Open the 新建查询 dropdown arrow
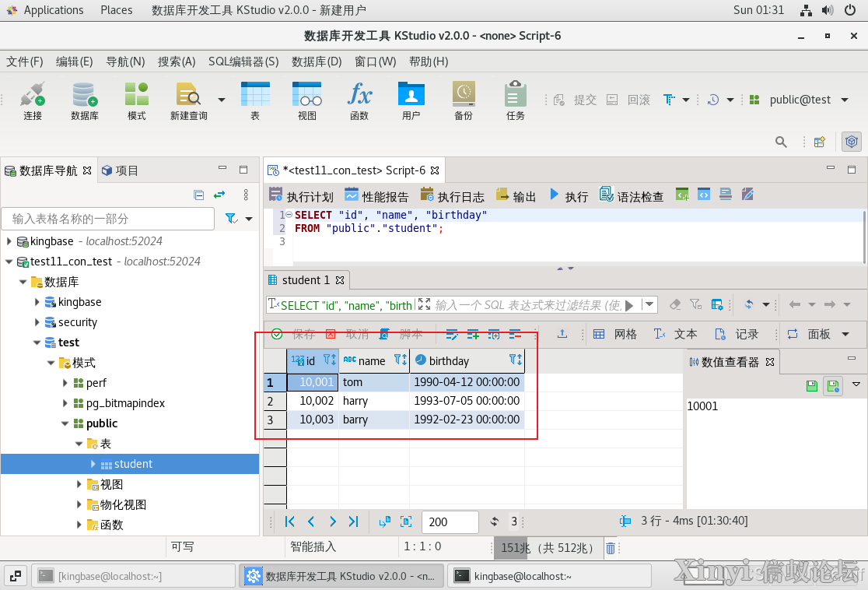 (222, 100)
